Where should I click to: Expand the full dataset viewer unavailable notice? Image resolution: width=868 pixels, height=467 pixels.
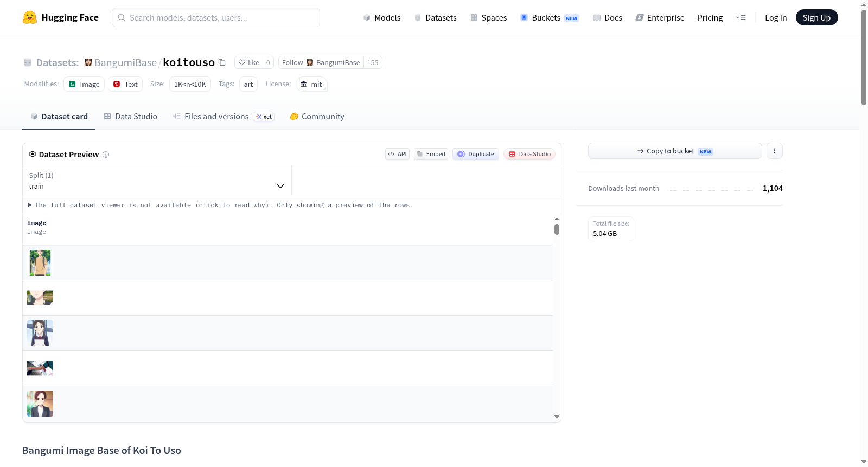pos(220,205)
